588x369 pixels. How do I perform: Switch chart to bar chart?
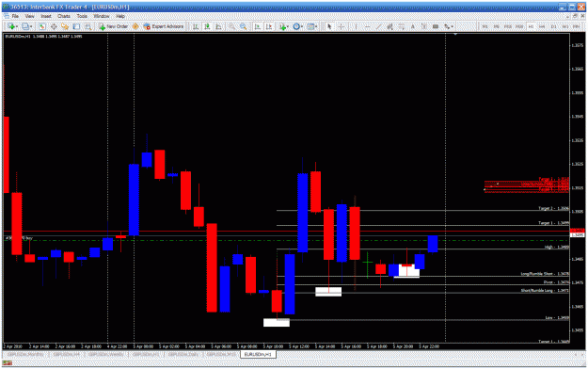pos(196,26)
